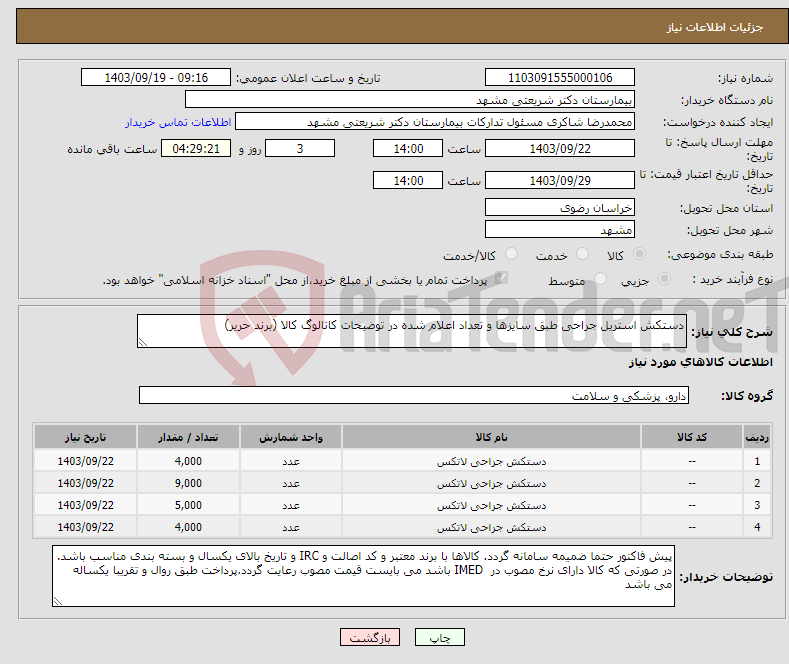
Task: Click the بازگشت back button
Action: (x=370, y=637)
